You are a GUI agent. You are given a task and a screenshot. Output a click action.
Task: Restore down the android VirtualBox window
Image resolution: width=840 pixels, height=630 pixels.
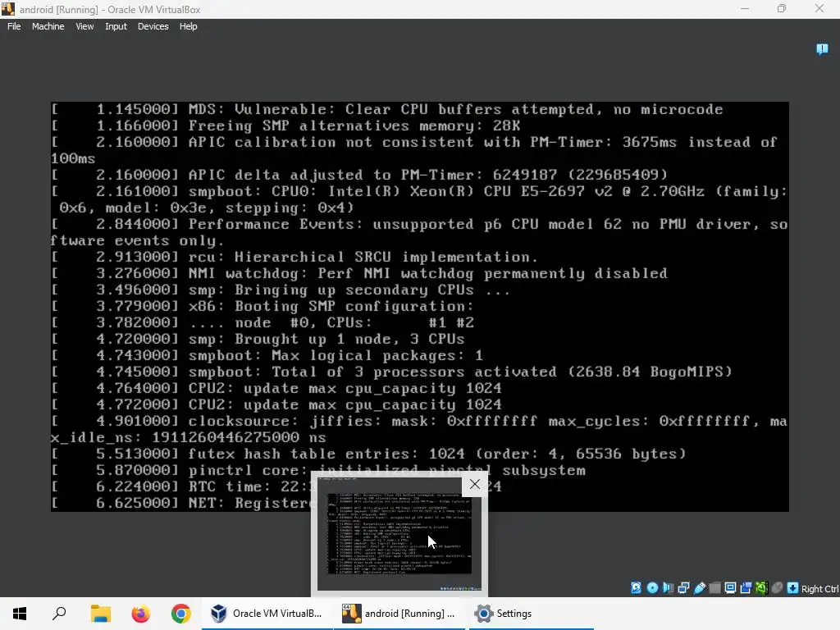tap(782, 8)
